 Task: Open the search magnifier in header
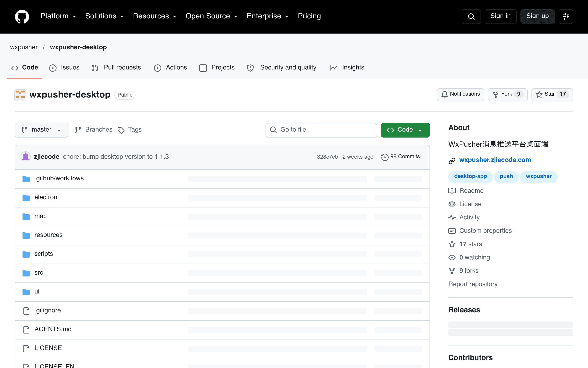tap(471, 16)
